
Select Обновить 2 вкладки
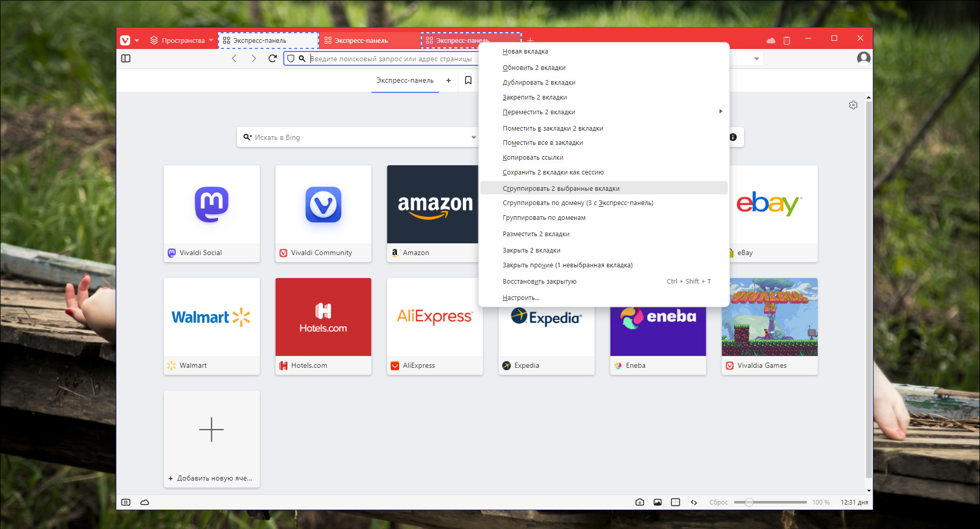coord(604,68)
